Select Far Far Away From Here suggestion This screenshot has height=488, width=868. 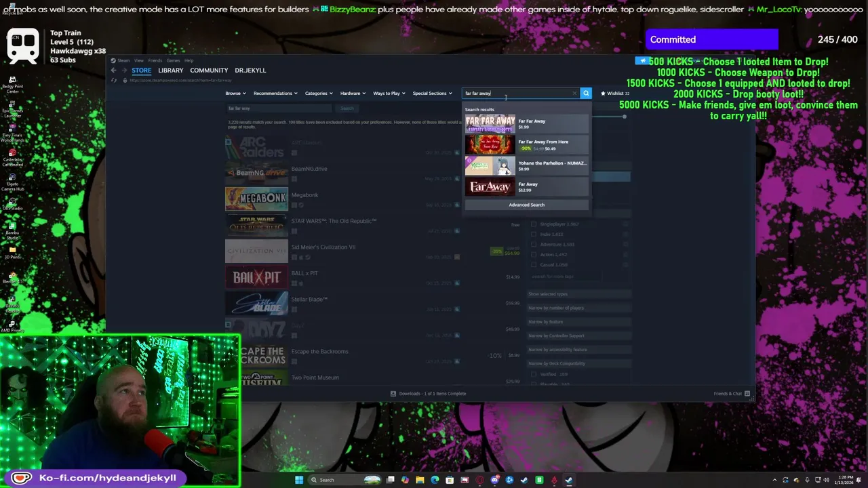point(527,145)
